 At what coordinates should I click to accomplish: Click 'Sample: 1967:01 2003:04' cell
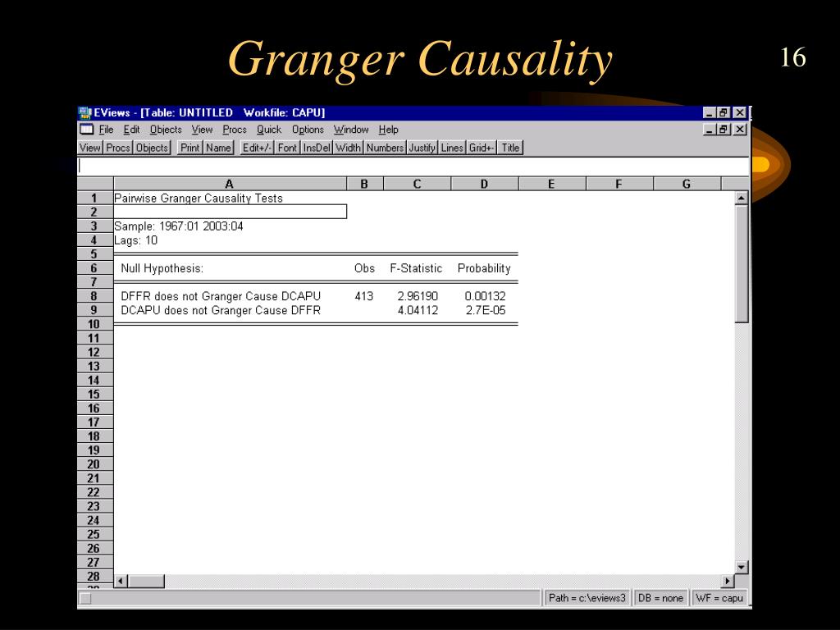[x=178, y=226]
